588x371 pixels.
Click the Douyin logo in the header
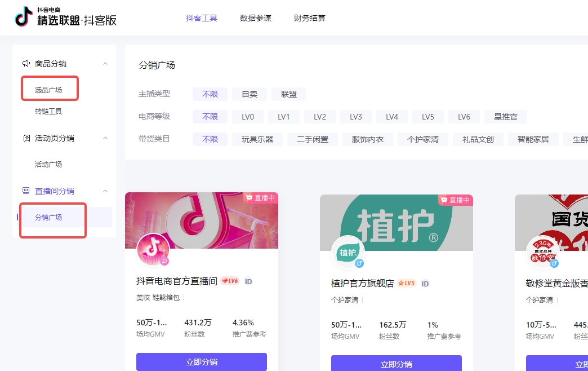(23, 16)
